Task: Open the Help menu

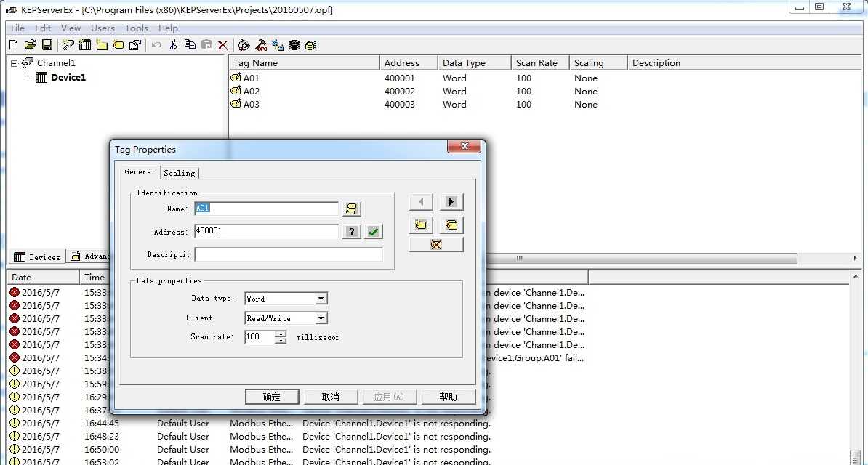Action: pos(168,28)
